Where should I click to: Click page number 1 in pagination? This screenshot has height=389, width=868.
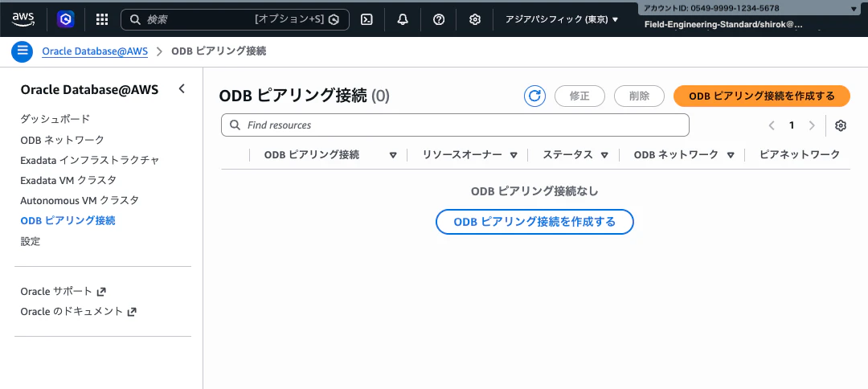coord(792,125)
